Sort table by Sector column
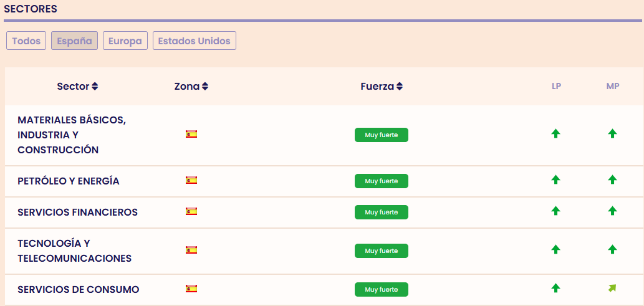 [77, 87]
